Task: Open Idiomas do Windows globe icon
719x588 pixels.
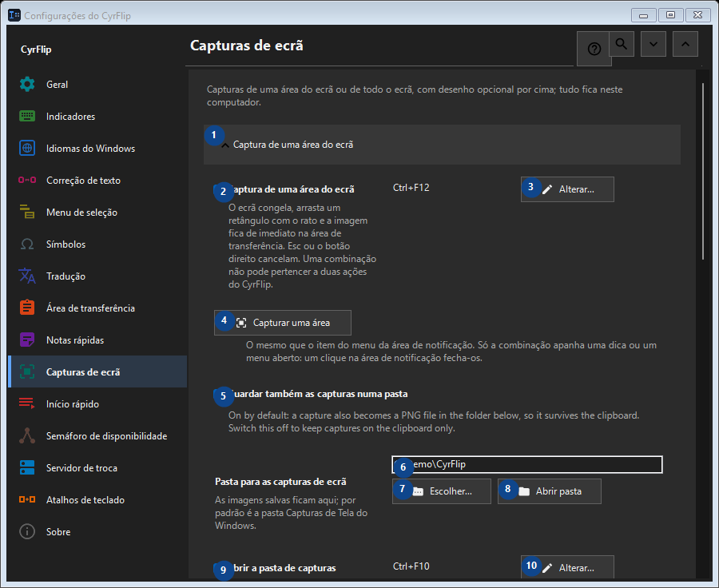Action: coord(27,148)
